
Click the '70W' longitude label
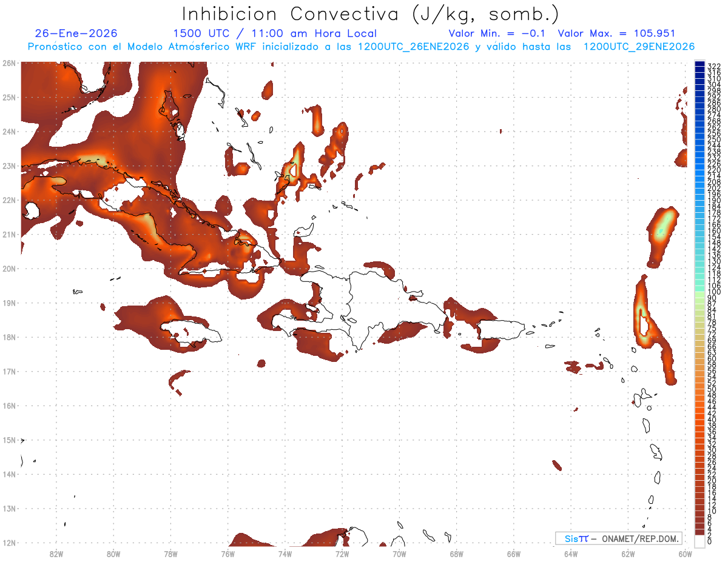pos(399,554)
